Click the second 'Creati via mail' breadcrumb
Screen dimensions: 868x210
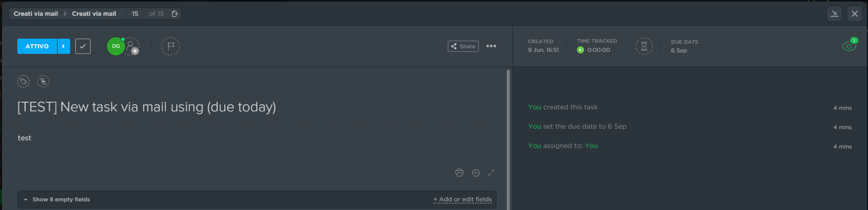94,14
